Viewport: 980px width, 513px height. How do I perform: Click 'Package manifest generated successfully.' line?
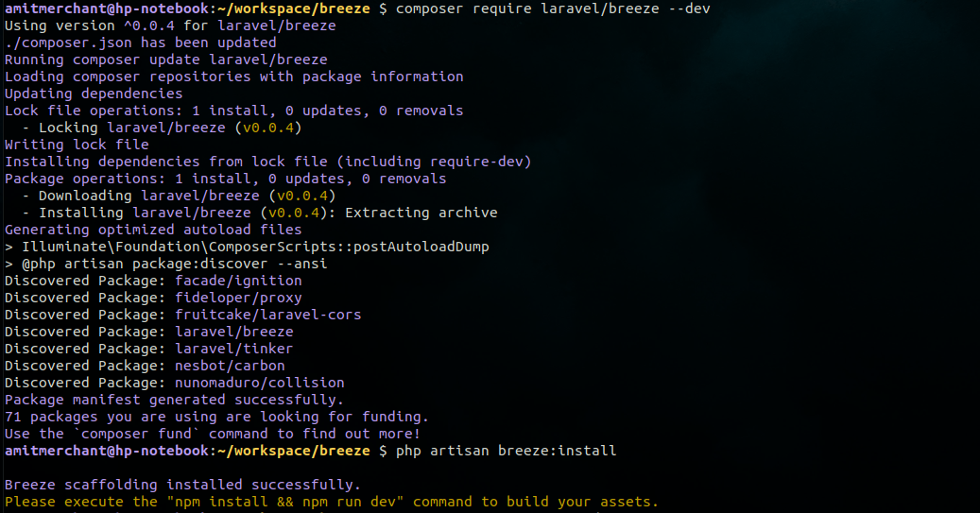(x=175, y=400)
